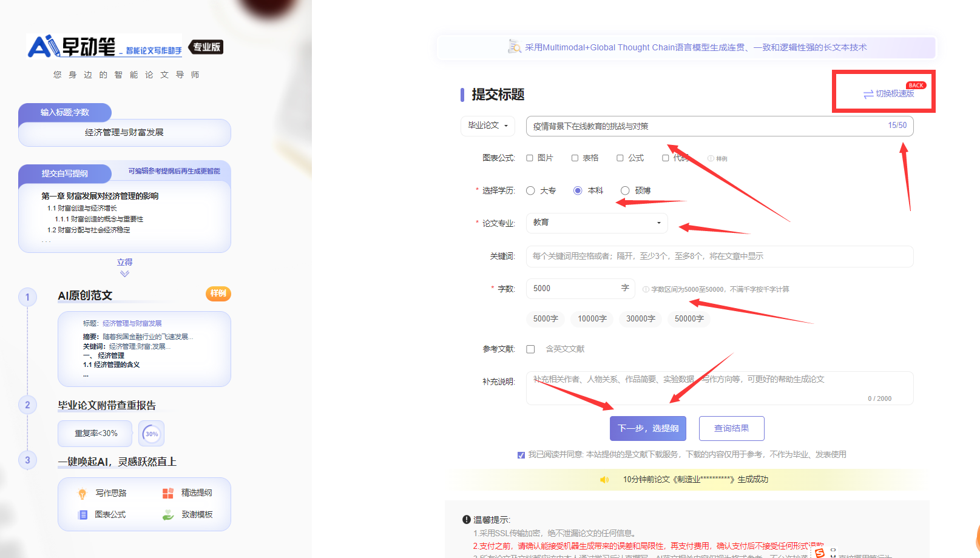980x558 pixels.
Task: Click the swap arrows icon for 切换极速版
Action: coord(868,94)
